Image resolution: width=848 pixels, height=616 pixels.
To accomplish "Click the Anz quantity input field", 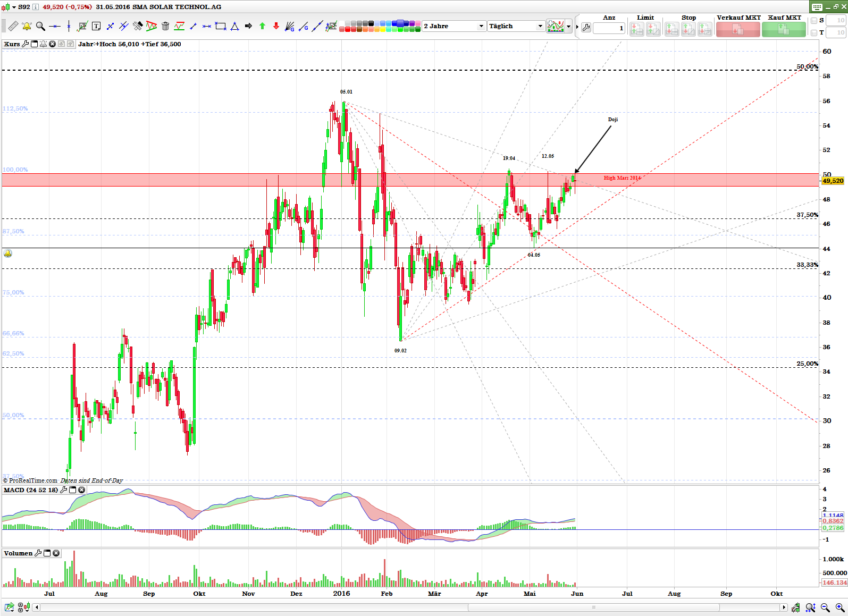I will coord(609,28).
